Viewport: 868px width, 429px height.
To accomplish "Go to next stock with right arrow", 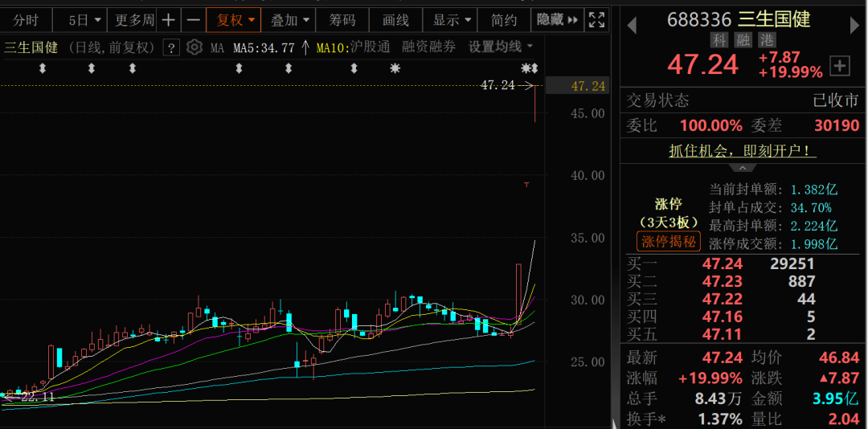I will (x=855, y=25).
